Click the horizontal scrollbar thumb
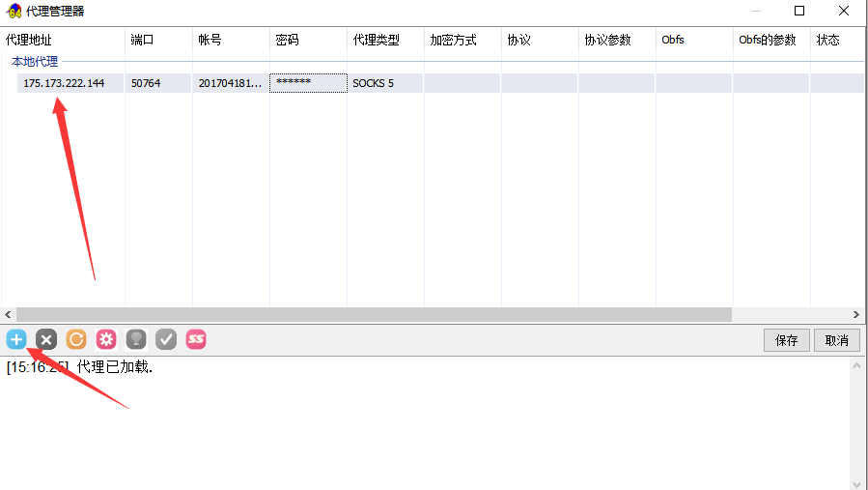This screenshot has width=868, height=490. click(x=374, y=314)
